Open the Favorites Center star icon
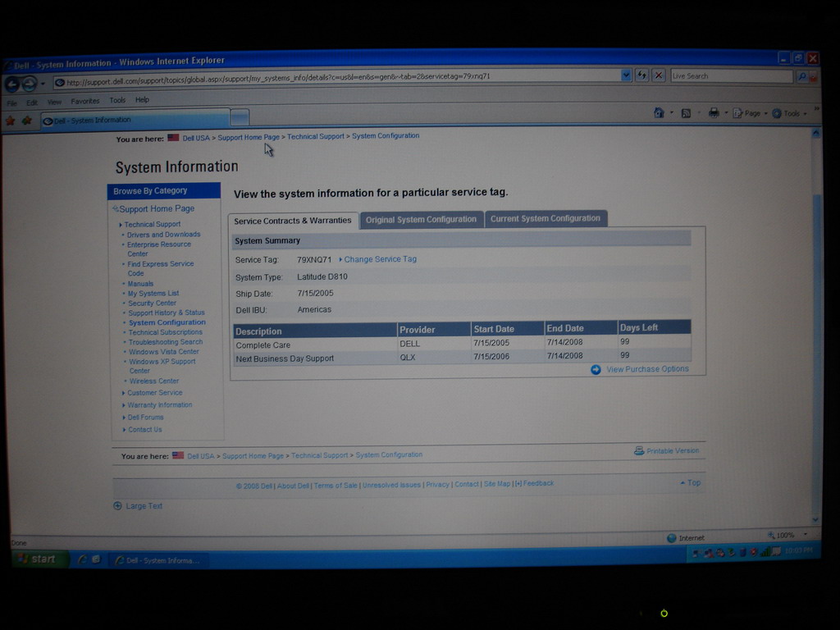 pyautogui.click(x=10, y=121)
